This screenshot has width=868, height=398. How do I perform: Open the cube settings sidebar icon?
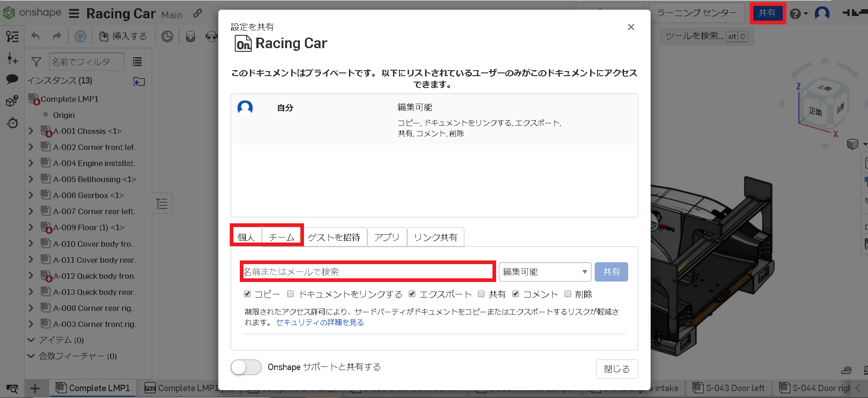point(12,100)
